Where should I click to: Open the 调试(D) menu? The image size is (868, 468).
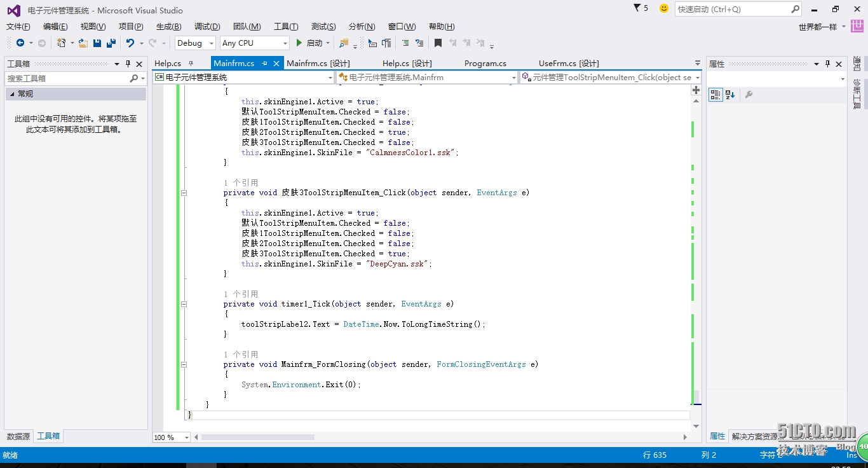click(207, 27)
